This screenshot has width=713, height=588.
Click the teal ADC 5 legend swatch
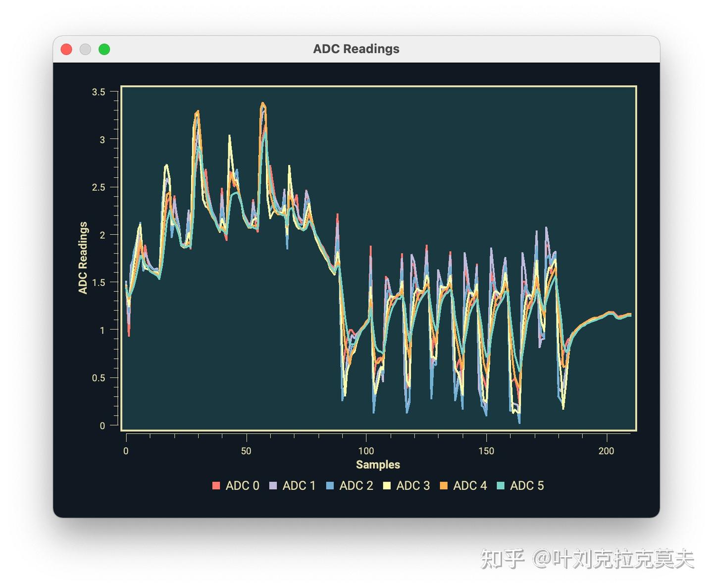tap(501, 485)
